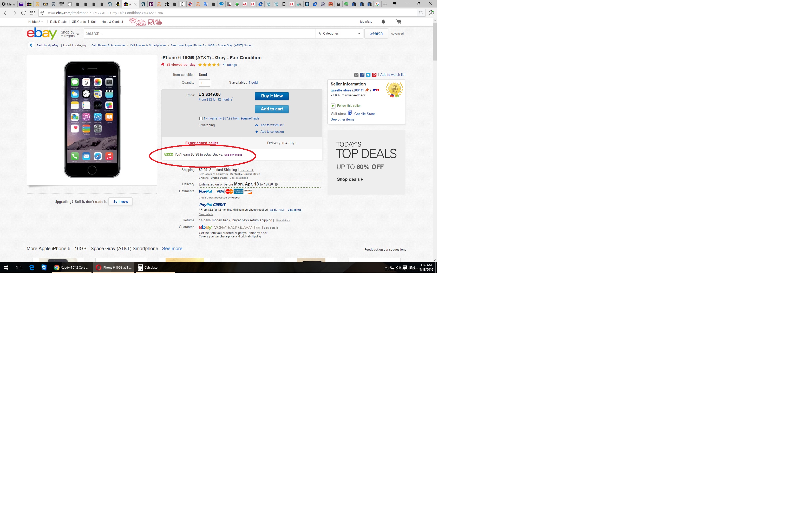Viewport: 812px width, 532px height.
Task: Open the Shop by category menu
Action: (70, 34)
